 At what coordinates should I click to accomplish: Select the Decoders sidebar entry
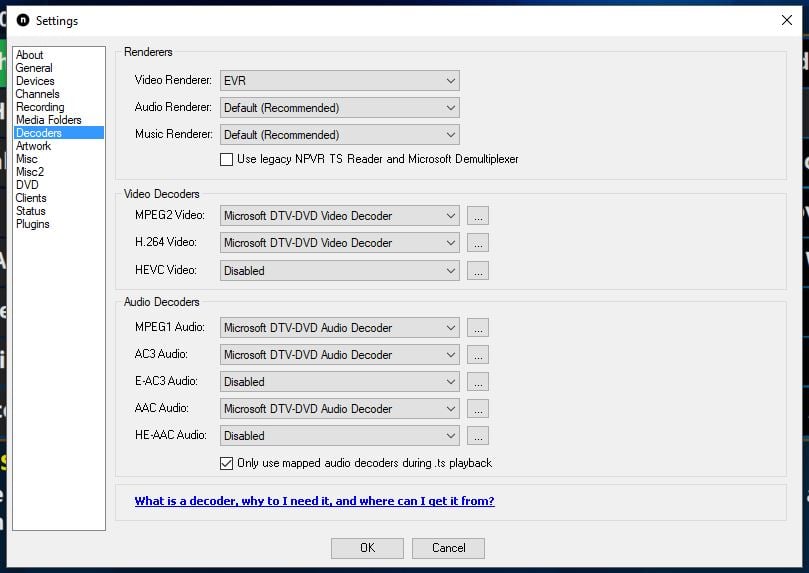[59, 133]
